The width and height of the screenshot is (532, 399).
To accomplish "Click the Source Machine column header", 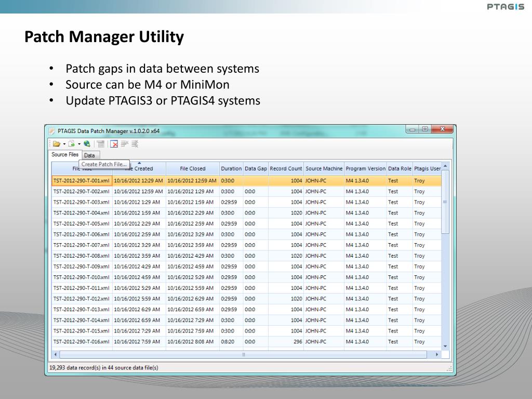I will point(324,168).
